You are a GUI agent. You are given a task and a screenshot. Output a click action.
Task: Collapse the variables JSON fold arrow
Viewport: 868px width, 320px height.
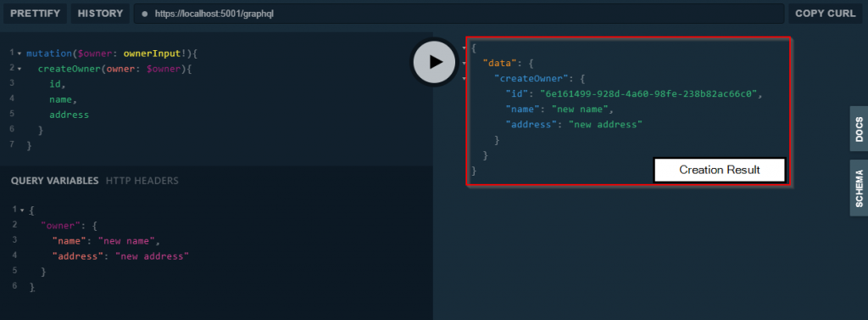[x=22, y=211]
